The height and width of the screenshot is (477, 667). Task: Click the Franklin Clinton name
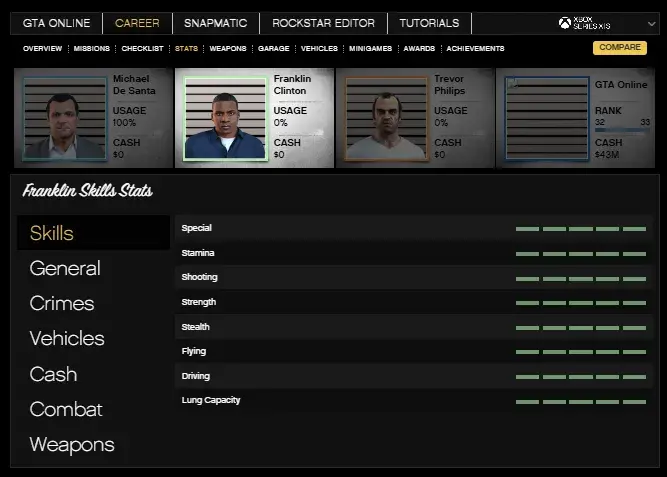(x=292, y=85)
